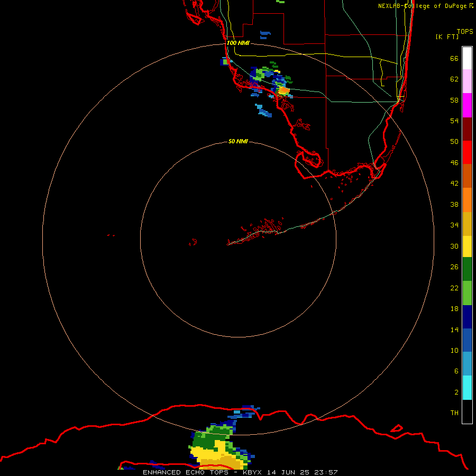Image resolution: width=476 pixels, height=476 pixels.
Task: Select the bright yellow legend swatch
Action: (x=467, y=246)
